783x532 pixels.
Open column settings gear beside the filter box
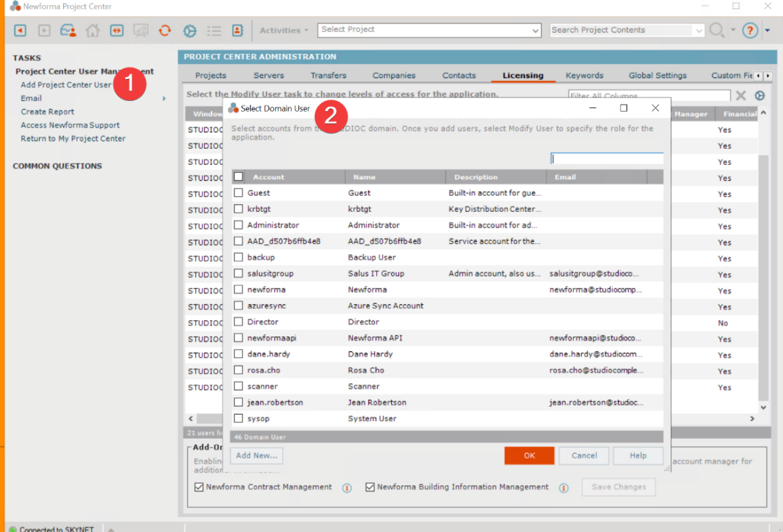[760, 95]
